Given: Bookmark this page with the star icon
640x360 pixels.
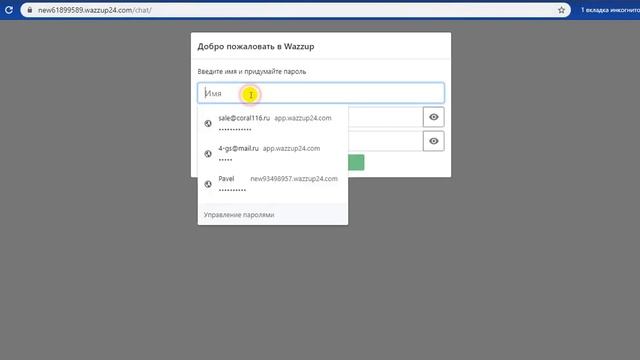Looking at the screenshot, I should coord(562,10).
